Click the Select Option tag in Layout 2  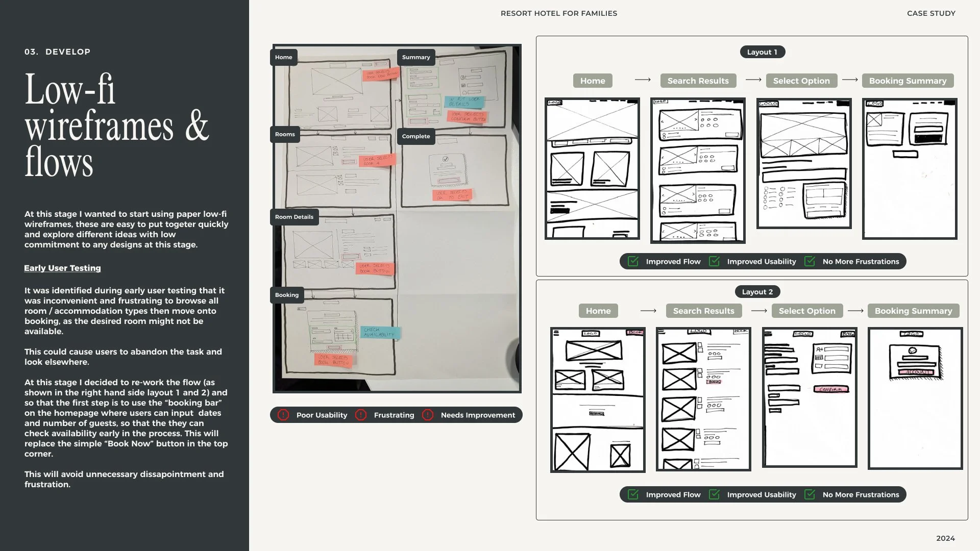point(806,311)
